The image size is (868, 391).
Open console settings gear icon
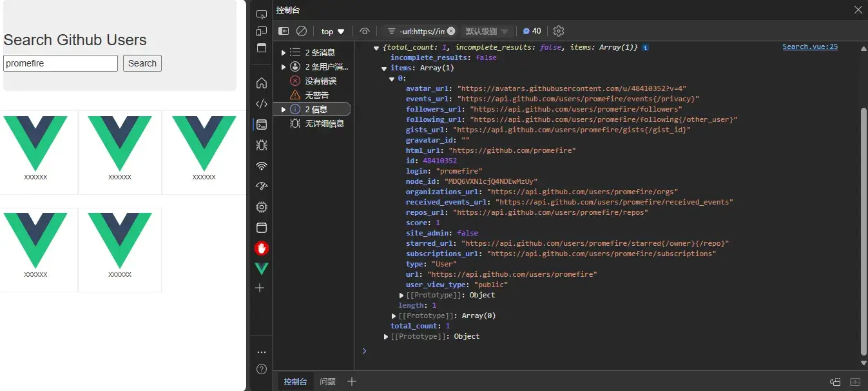(559, 31)
